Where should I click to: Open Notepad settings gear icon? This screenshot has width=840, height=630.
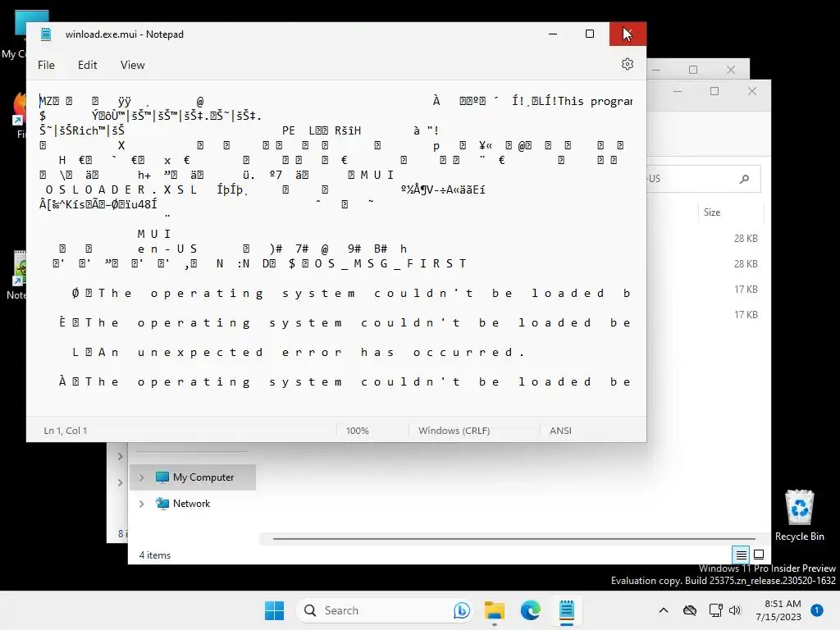coord(628,65)
